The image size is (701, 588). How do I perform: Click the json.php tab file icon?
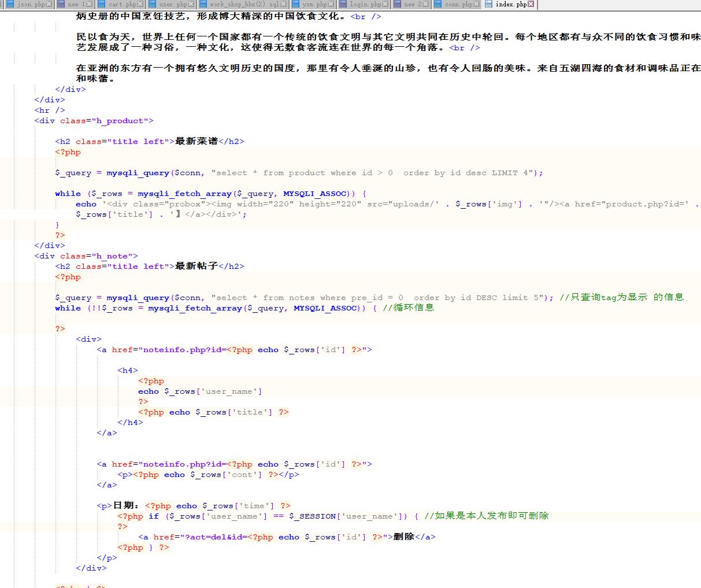point(10,4)
